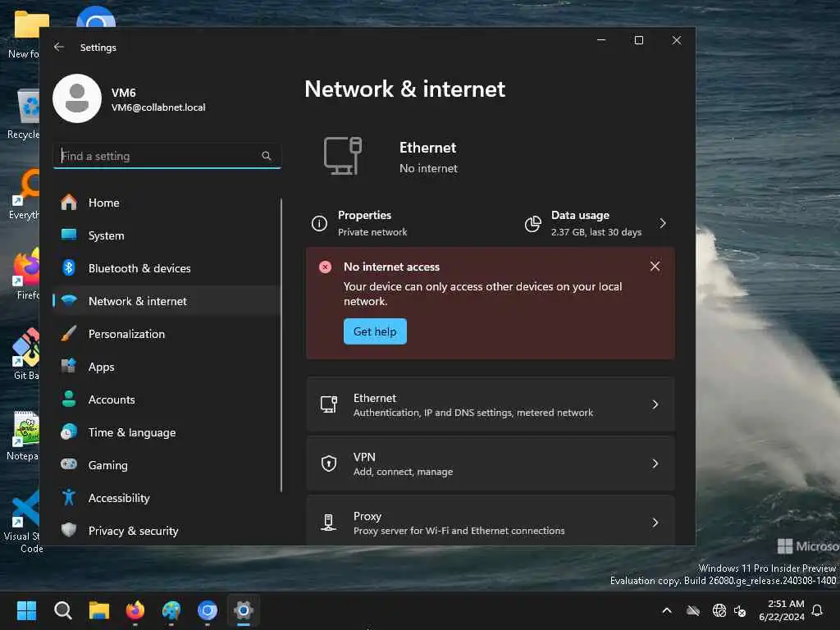The image size is (840, 630).
Task: Open notification bell in system tray
Action: (818, 610)
